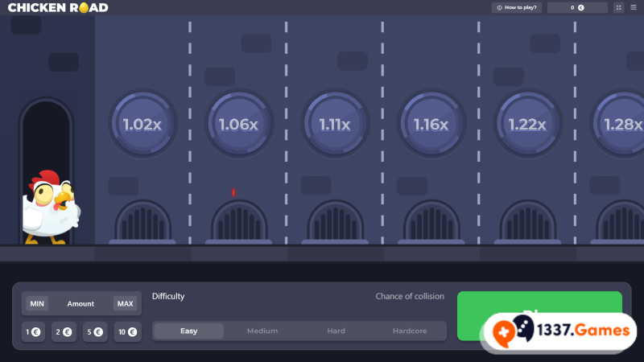The width and height of the screenshot is (644, 362).
Task: Click the 1337.Games logo badge
Action: [x=560, y=332]
